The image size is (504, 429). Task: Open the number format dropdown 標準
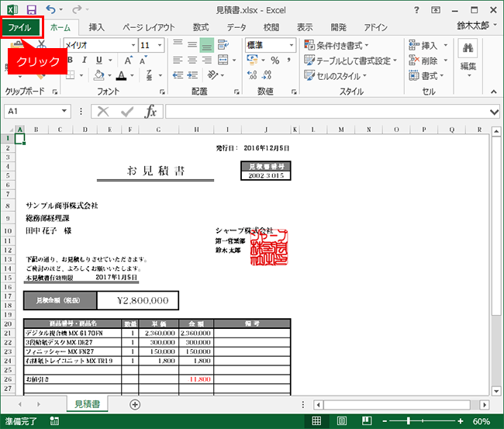tap(292, 45)
